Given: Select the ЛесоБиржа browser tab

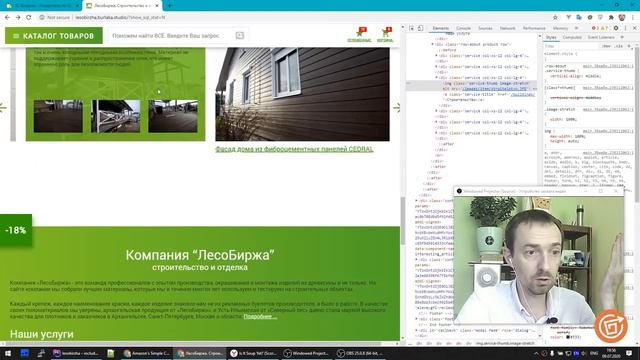Looking at the screenshot, I should (122, 6).
